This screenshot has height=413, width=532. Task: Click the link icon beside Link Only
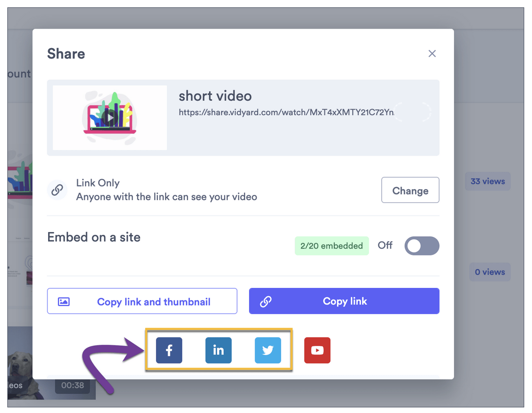click(x=57, y=190)
